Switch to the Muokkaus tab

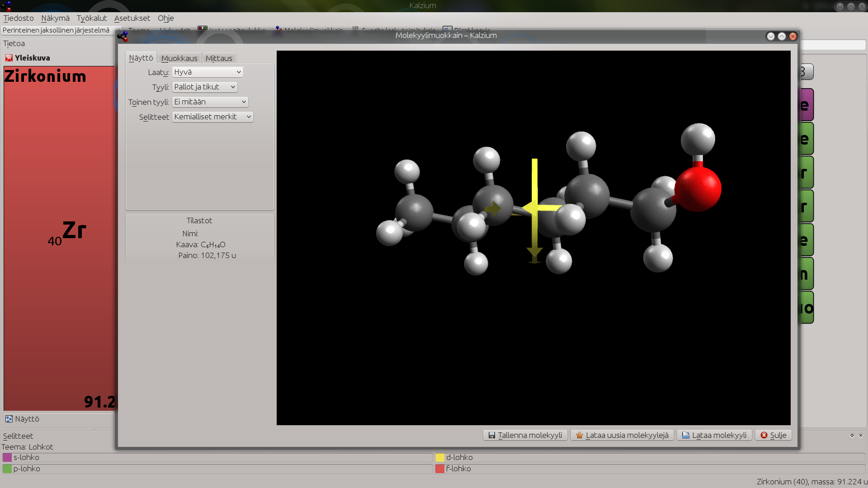pos(179,58)
